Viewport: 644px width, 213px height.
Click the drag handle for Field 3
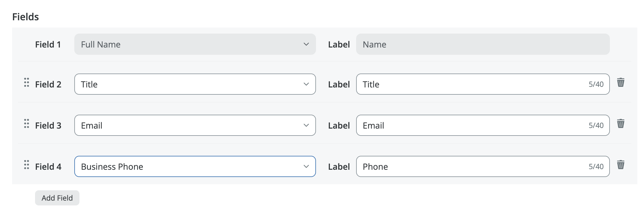(x=27, y=124)
